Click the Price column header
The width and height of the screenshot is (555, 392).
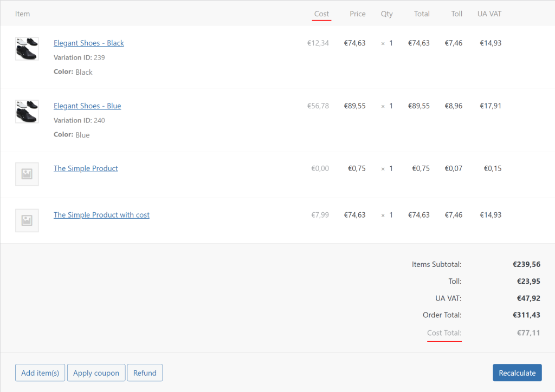pyautogui.click(x=358, y=14)
